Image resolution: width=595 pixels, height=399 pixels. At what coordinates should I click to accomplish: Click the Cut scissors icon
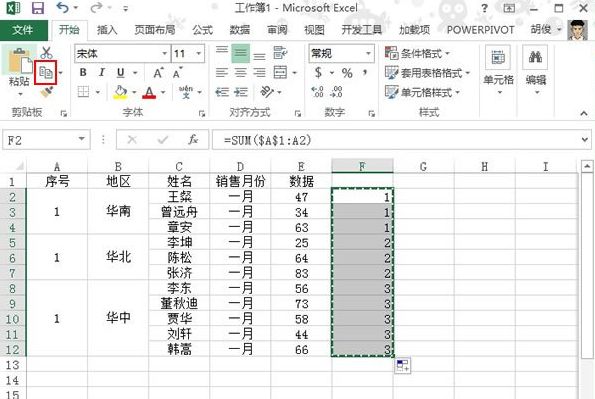[46, 52]
